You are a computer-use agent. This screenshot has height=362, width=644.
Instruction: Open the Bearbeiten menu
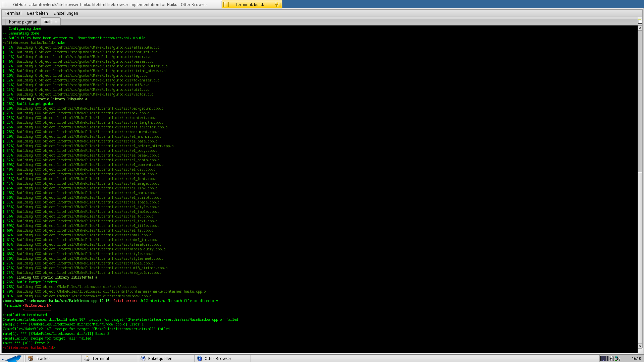(x=37, y=13)
